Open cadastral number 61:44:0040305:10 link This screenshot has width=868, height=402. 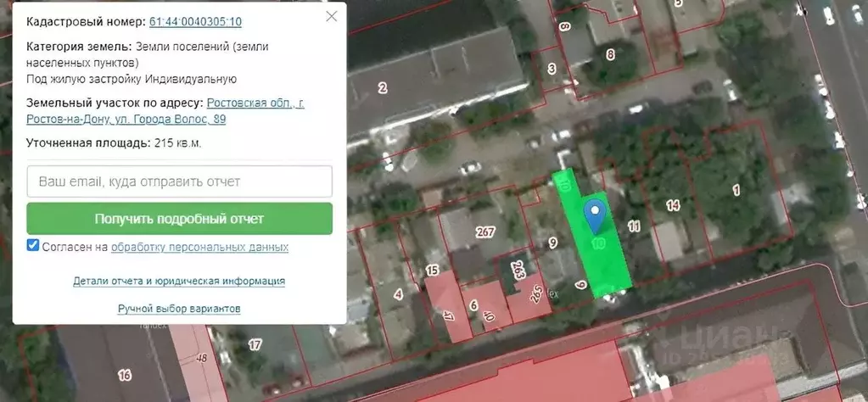[195, 22]
